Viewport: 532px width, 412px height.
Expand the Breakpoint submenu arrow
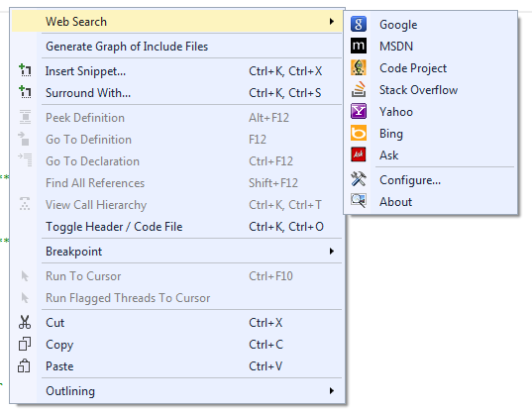click(332, 251)
